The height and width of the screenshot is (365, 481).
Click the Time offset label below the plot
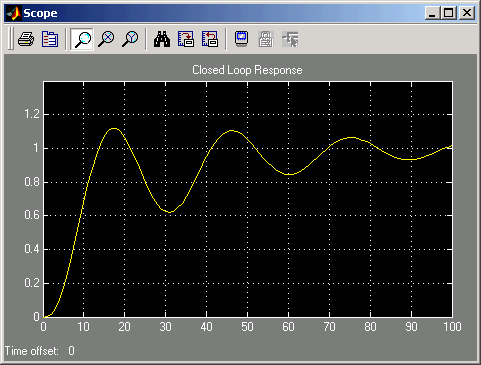pos(32,351)
